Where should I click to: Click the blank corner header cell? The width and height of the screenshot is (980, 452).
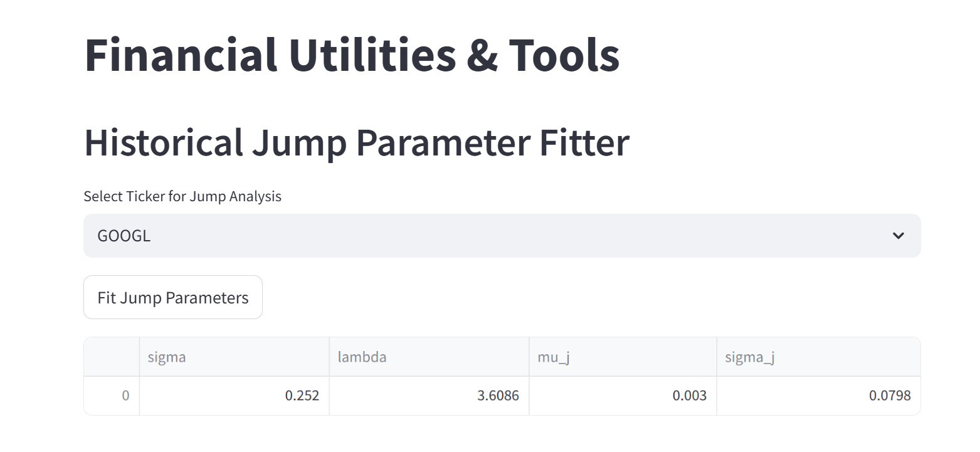(x=112, y=357)
